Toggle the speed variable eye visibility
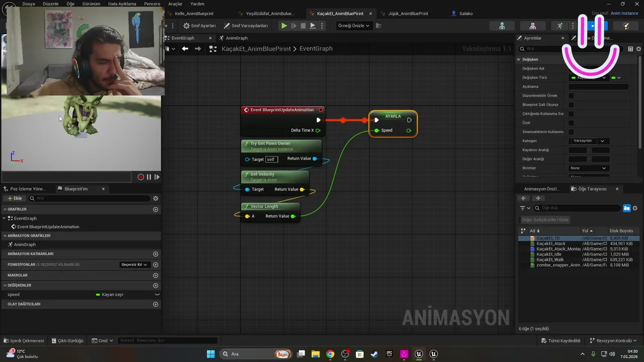The image size is (644, 362). point(157,295)
